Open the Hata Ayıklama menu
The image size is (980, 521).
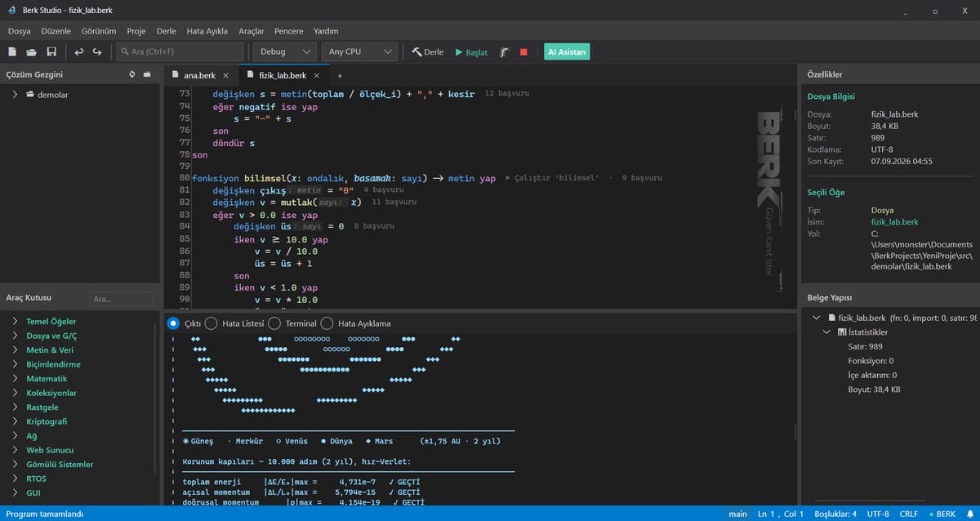pyautogui.click(x=207, y=31)
